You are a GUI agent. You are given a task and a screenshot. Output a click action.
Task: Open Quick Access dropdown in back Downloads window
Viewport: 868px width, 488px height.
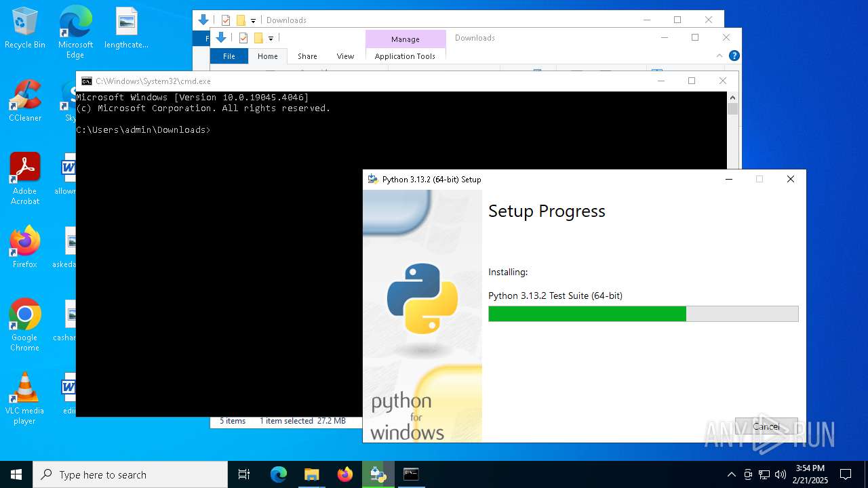coord(253,21)
